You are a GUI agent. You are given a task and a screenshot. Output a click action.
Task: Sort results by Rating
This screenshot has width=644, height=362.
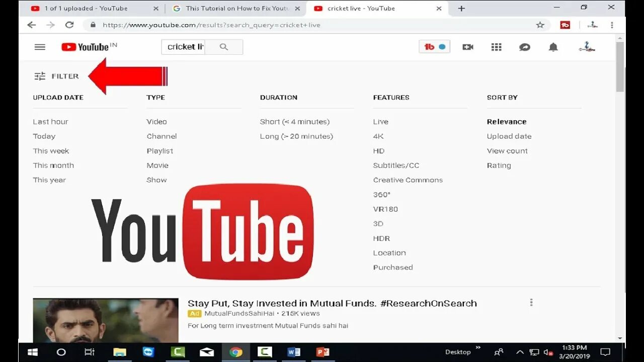pos(499,165)
